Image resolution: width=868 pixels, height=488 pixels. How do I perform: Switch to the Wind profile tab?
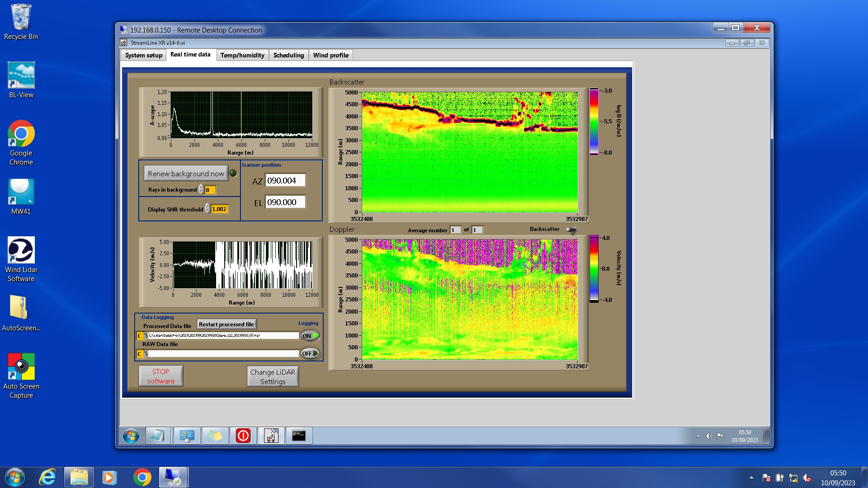(x=330, y=55)
